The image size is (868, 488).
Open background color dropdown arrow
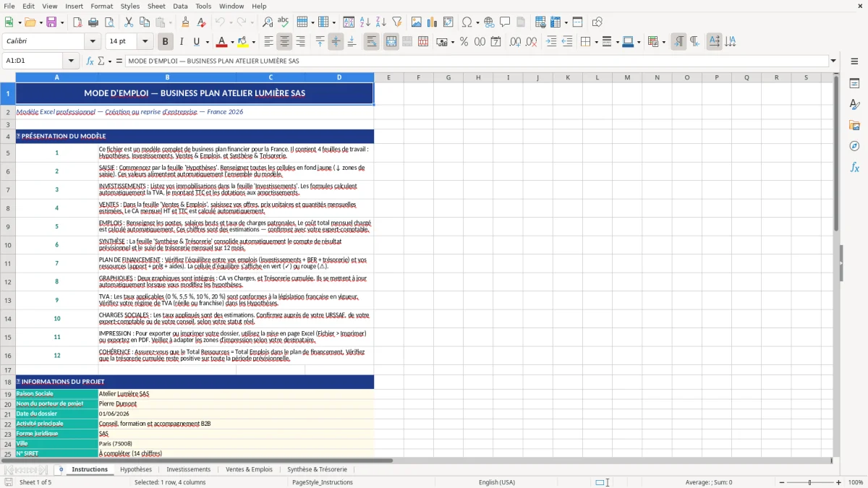pos(253,42)
